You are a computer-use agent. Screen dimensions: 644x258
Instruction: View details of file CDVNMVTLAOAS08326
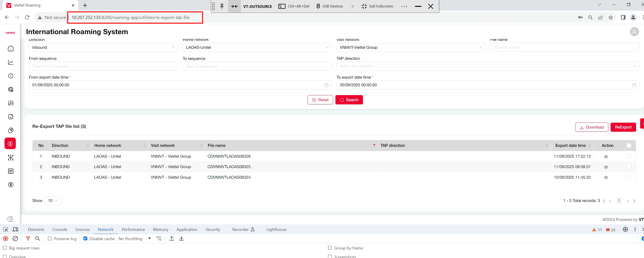606,157
